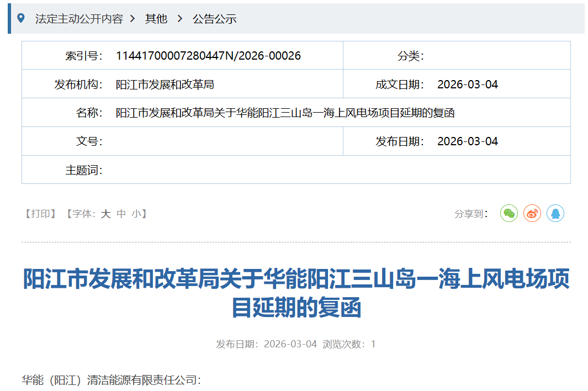Click the 发布日期 value in the table

pos(467,141)
